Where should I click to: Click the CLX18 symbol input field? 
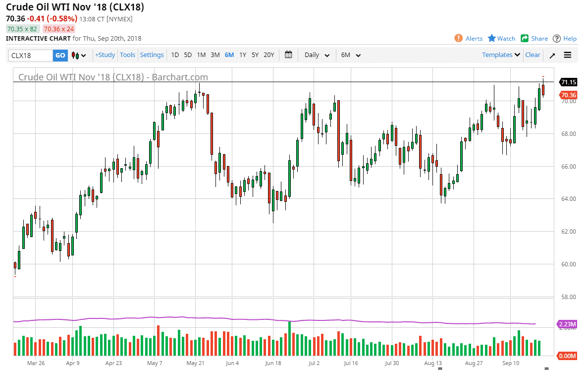tap(31, 55)
